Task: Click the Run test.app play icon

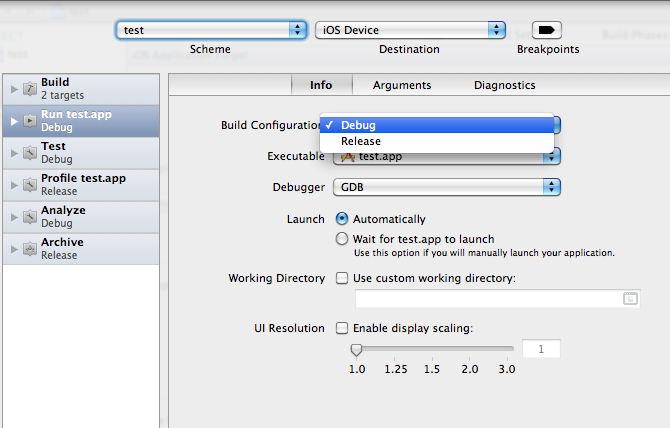Action: [29, 121]
